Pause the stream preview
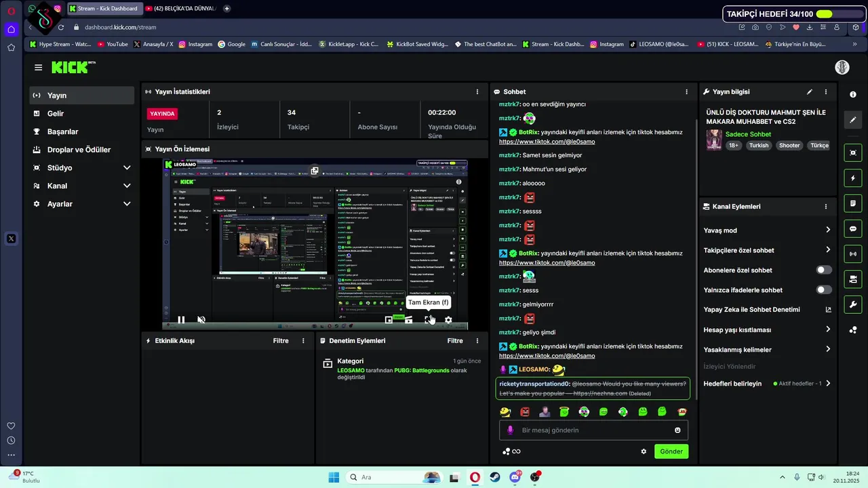The height and width of the screenshot is (488, 868). (x=181, y=320)
